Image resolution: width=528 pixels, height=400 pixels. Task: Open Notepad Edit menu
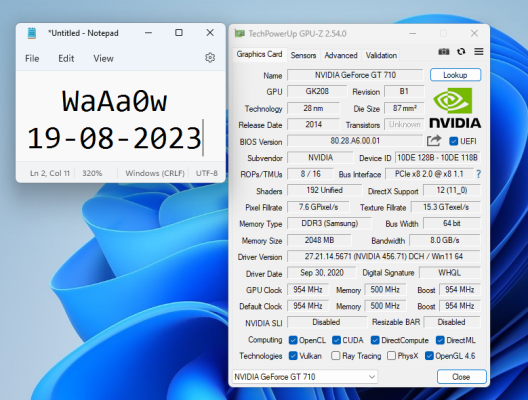click(66, 59)
